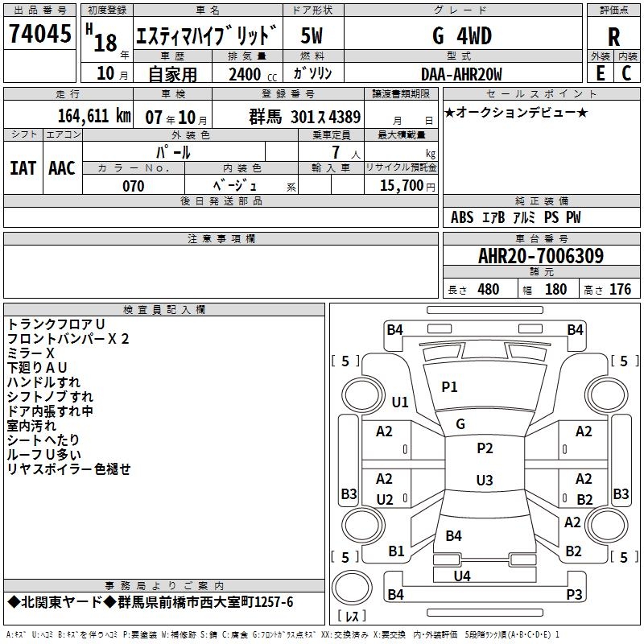Click the grade value G 4WD
The height and width of the screenshot is (644, 644).
462,35
